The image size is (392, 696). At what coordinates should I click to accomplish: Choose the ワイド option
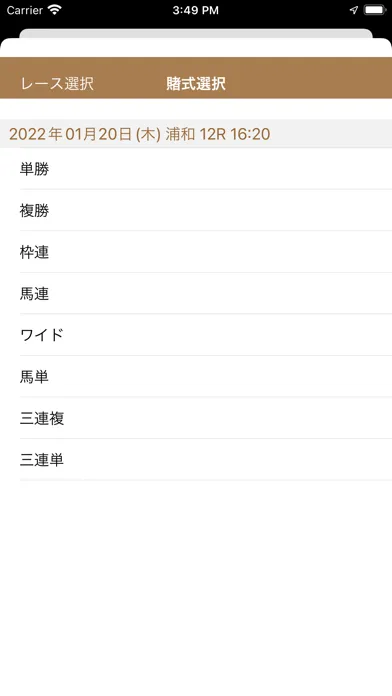coord(196,335)
